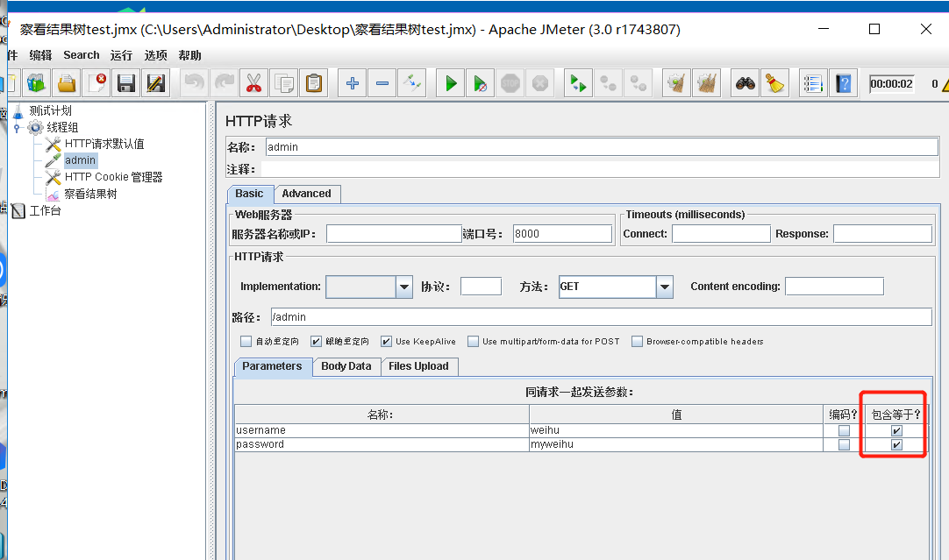Screen dimensions: 949x560
Task: Click the Redo arrow icon
Action: click(225, 83)
